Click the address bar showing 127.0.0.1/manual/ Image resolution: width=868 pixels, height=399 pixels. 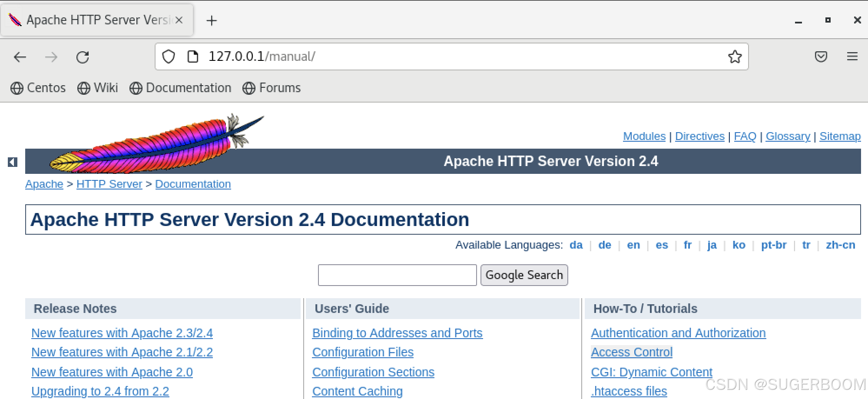click(x=452, y=57)
